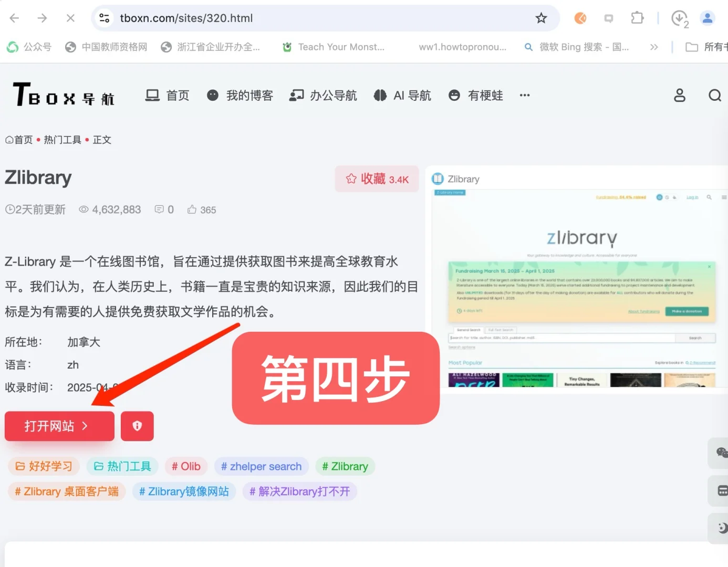The width and height of the screenshot is (728, 567).
Task: Open the 公众号 bookmark
Action: (x=29, y=47)
